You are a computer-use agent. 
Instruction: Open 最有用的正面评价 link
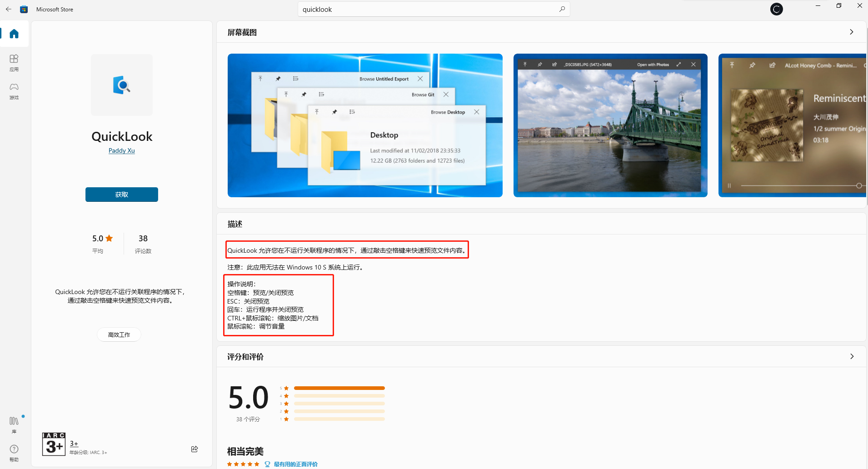pyautogui.click(x=296, y=464)
